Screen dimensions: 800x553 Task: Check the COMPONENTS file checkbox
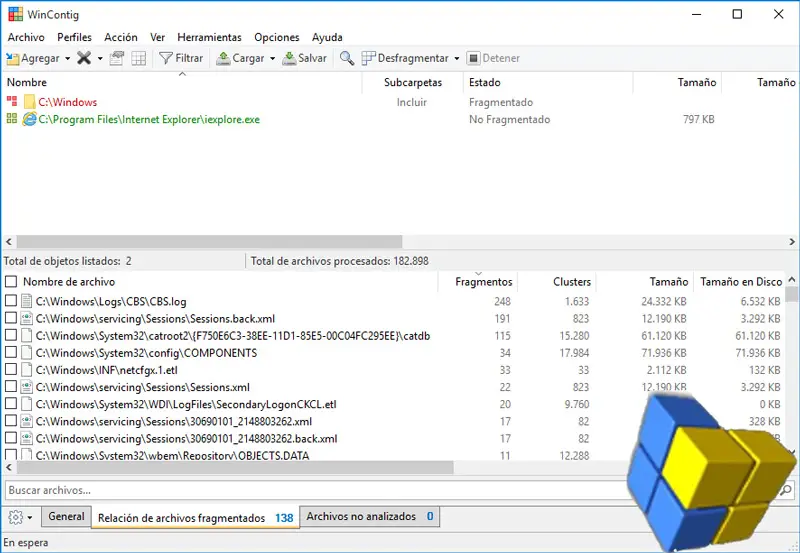(x=11, y=352)
